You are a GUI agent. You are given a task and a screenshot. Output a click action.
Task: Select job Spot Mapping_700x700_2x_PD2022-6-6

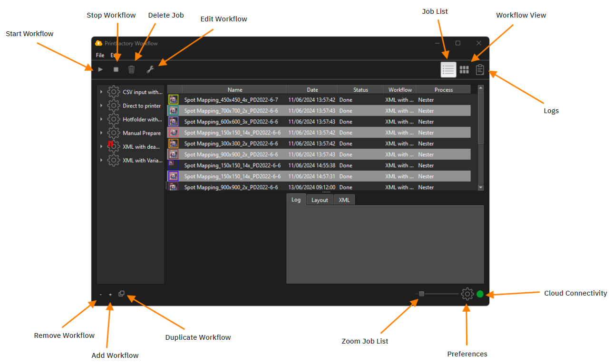(x=319, y=111)
